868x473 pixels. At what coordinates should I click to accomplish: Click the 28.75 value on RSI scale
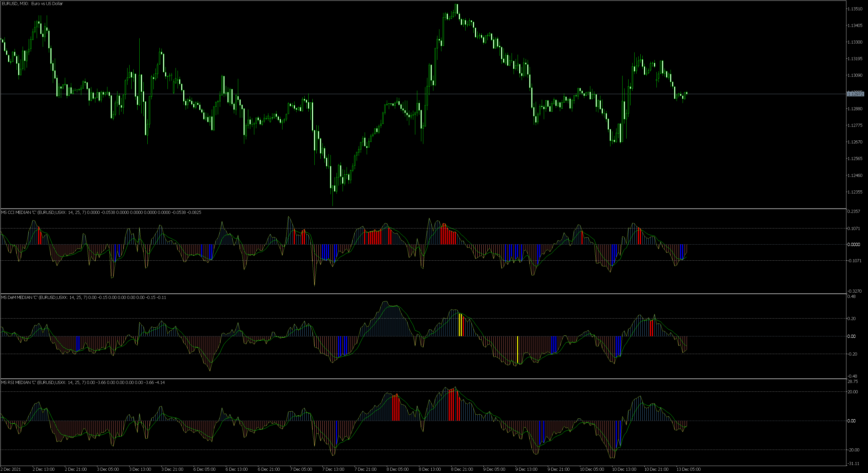(852, 382)
